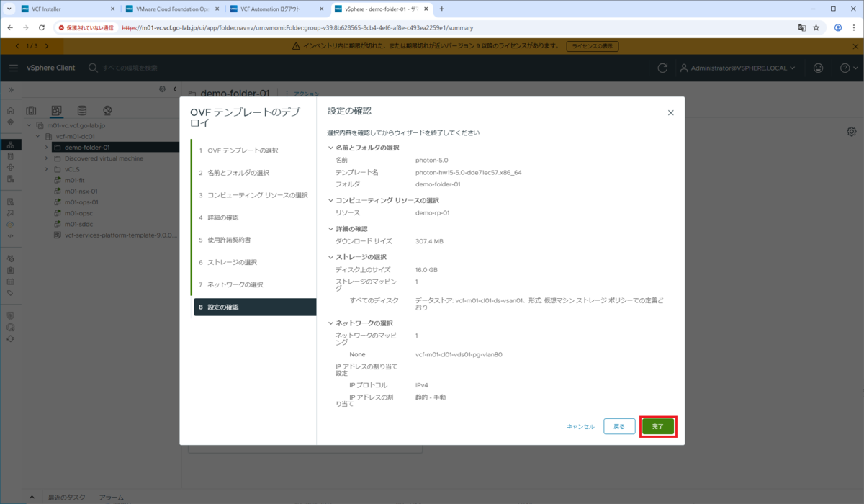Go to previous banner notification
This screenshot has height=504, width=864.
pyautogui.click(x=17, y=45)
